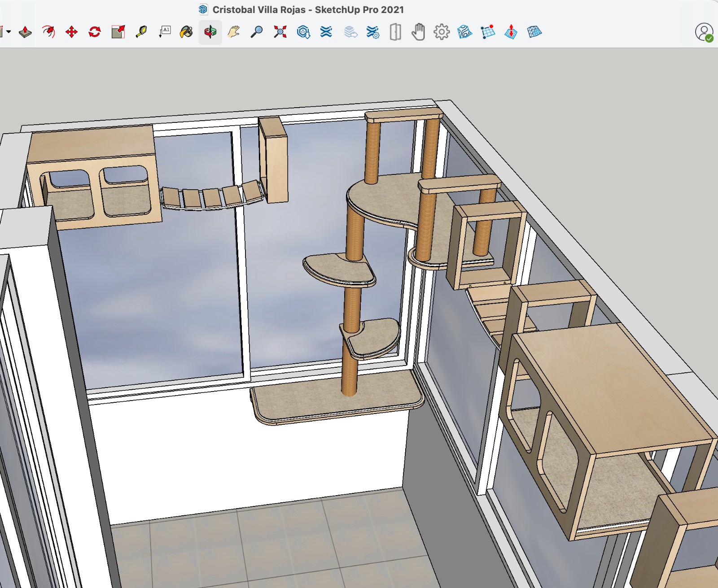Viewport: 718px width, 588px height.
Task: Select the Pan hand tool
Action: point(233,32)
